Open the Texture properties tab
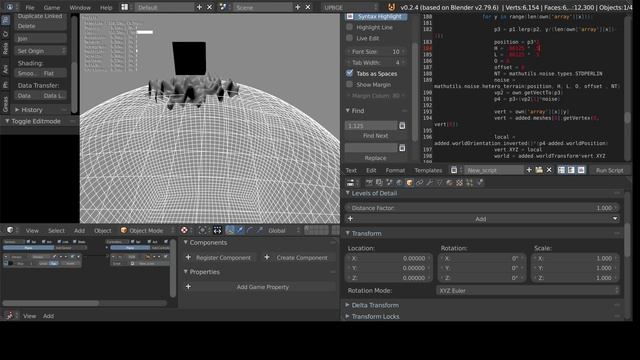Screen dimensions: 640x360 click(460, 182)
